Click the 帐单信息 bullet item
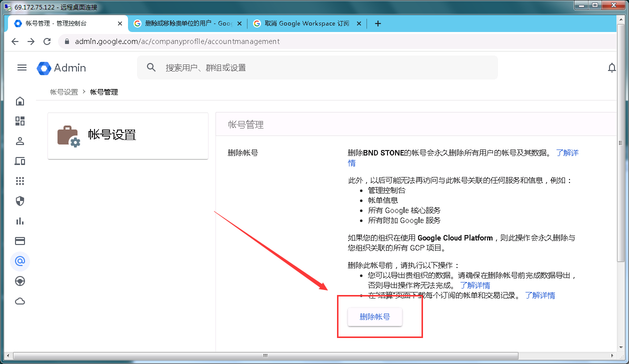629x364 pixels. pos(383,200)
